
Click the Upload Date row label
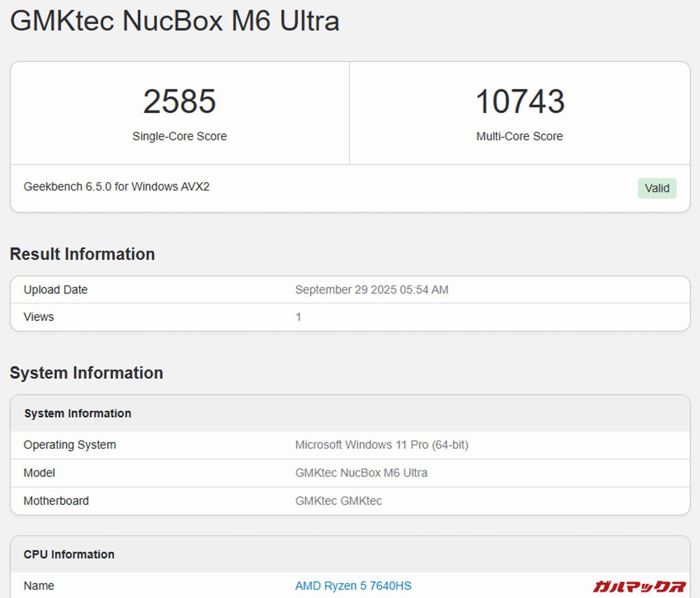click(55, 290)
